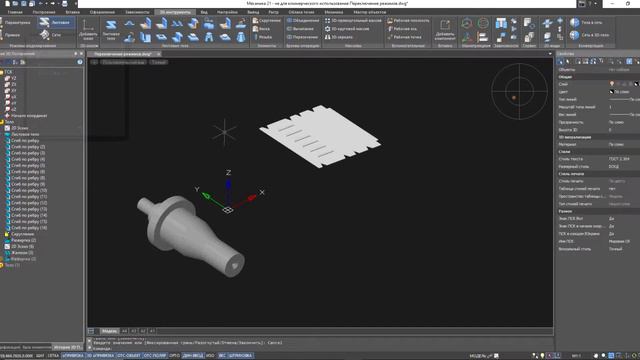Toggle ОРТО mode in status bar

click(x=174, y=356)
